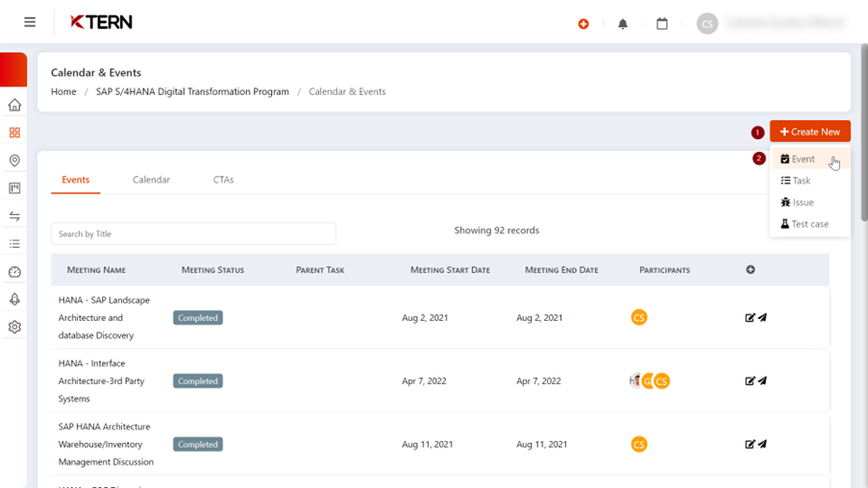Click the Participants column header
This screenshot has height=488, width=868.
click(664, 270)
